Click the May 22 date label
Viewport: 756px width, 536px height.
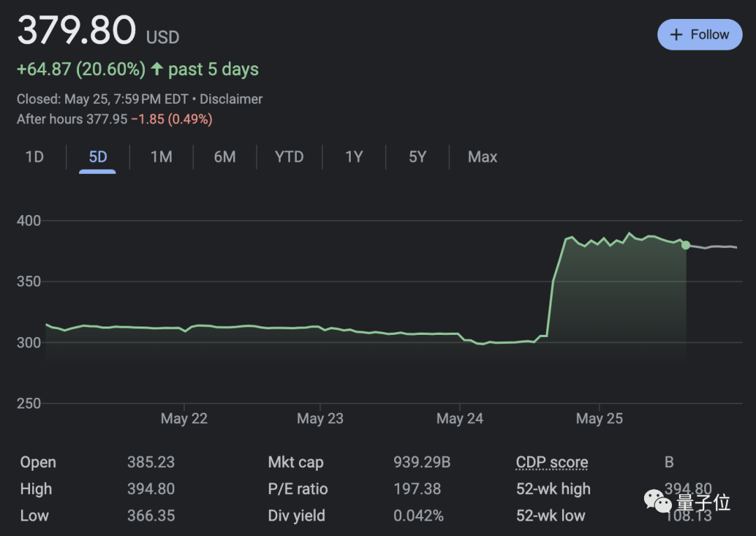[184, 419]
